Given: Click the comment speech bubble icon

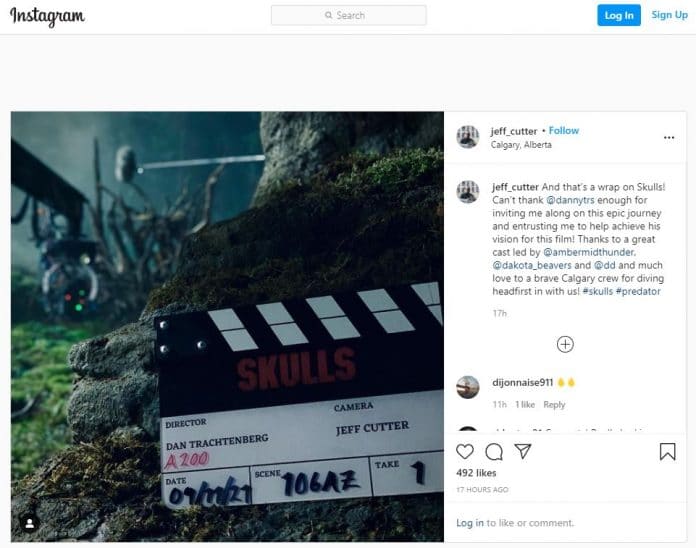Looking at the screenshot, I should pos(494,452).
